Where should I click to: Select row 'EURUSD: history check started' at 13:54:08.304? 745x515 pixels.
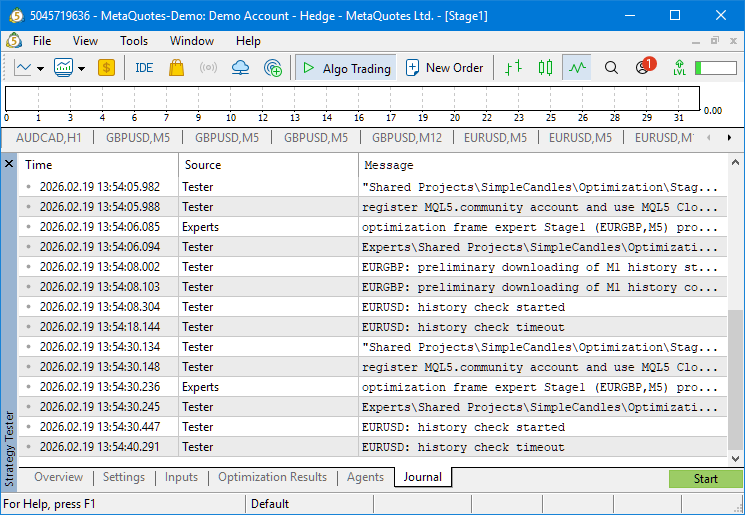click(x=373, y=307)
